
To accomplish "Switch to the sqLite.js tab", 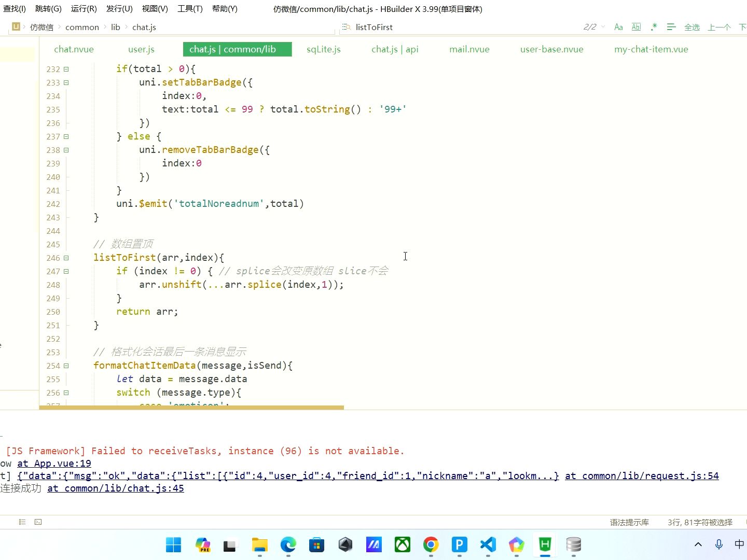I will pyautogui.click(x=323, y=49).
